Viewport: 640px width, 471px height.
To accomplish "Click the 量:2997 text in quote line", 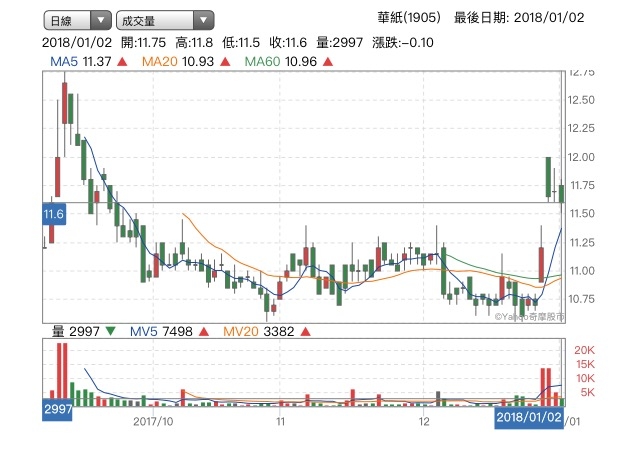I will tap(340, 42).
